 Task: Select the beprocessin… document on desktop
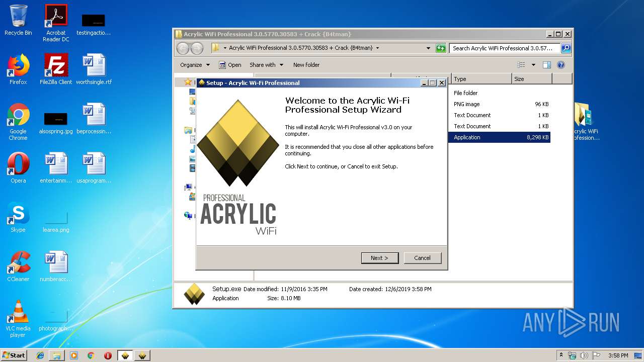94,119
